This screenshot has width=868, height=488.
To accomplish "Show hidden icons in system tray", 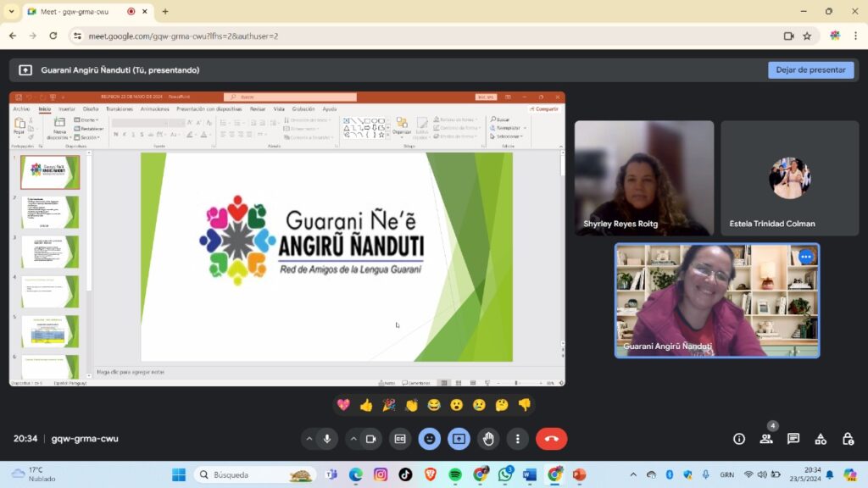I will coord(633,474).
